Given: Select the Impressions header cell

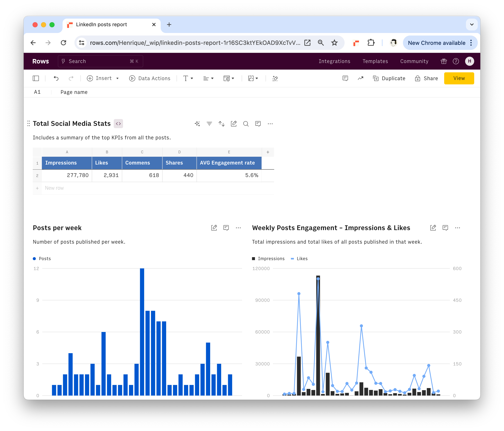Looking at the screenshot, I should click(67, 163).
